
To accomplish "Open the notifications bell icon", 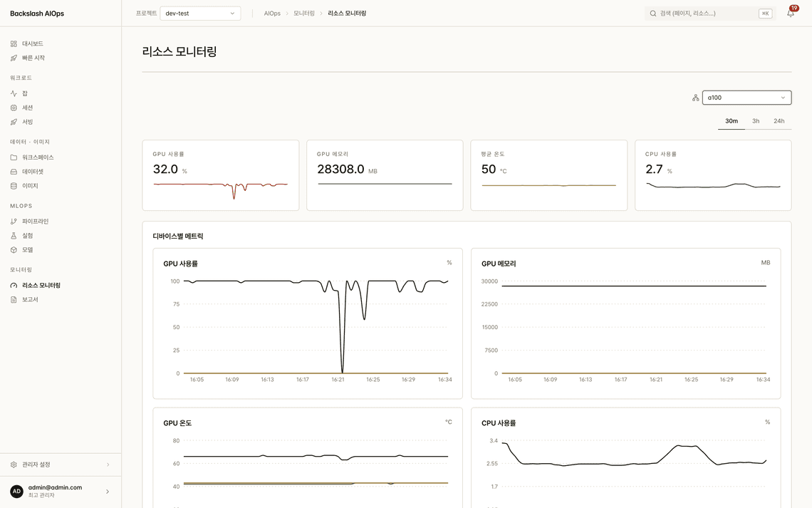I will click(790, 14).
